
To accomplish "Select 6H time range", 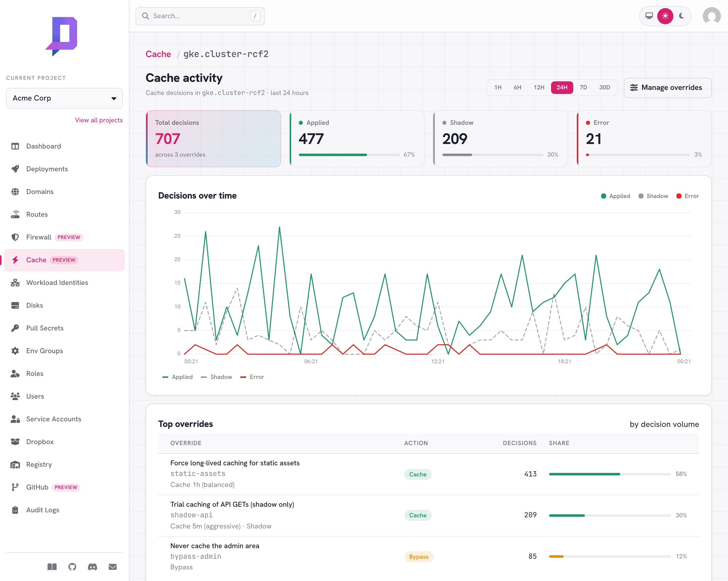I will (517, 87).
